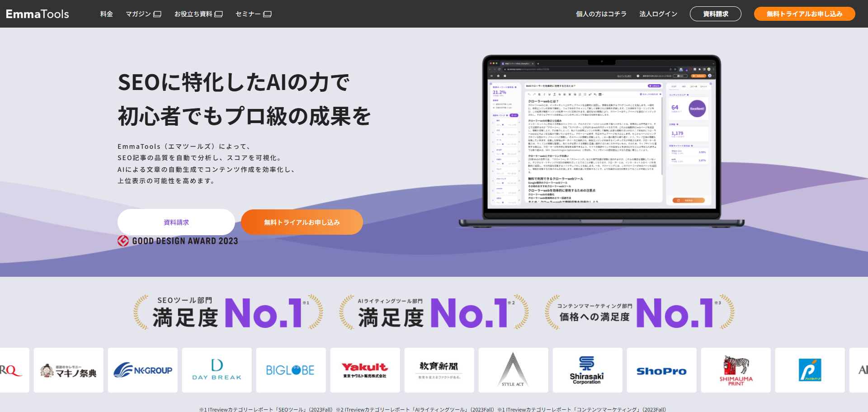Click the 教育新聞 logo card
The width and height of the screenshot is (868, 412).
(439, 370)
